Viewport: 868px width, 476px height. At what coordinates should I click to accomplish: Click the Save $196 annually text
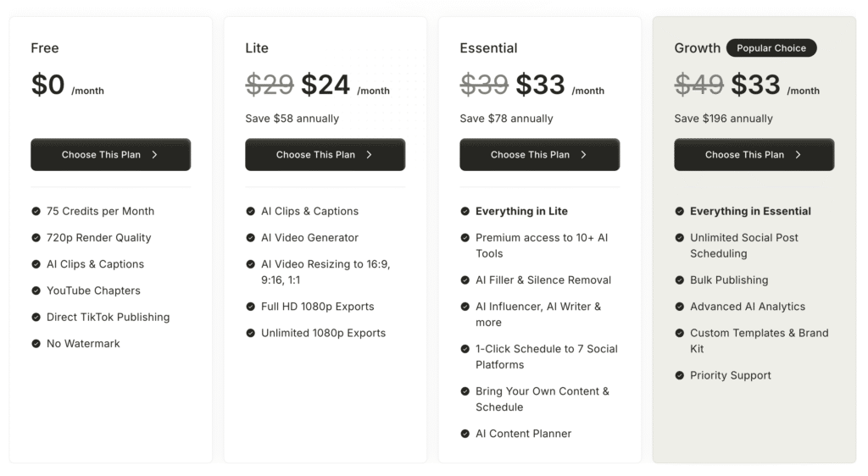click(x=724, y=119)
